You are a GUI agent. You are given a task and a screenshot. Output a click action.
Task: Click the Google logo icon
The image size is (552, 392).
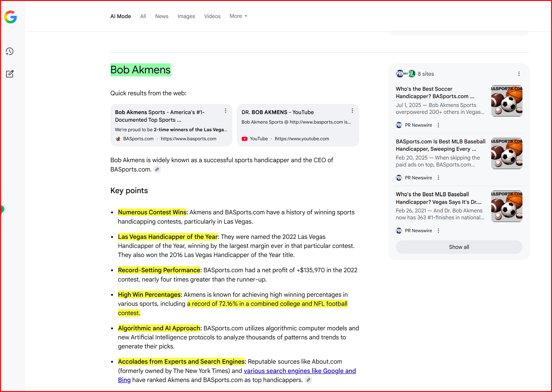(10, 17)
